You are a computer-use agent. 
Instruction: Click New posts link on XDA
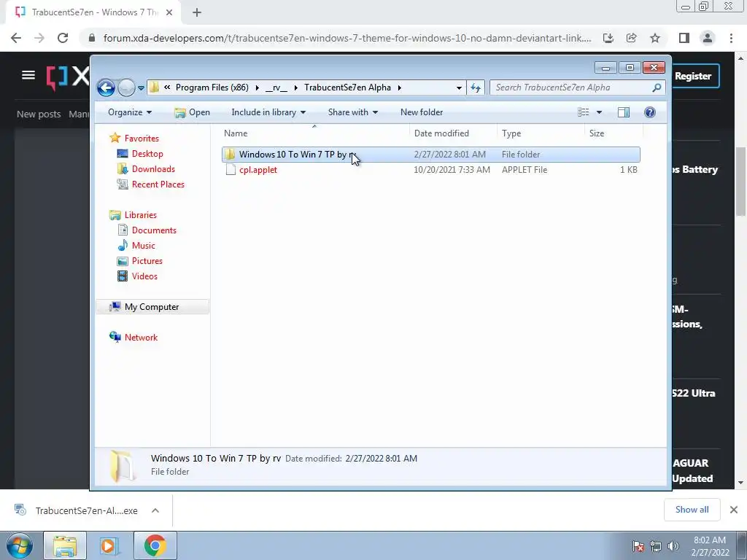click(39, 114)
